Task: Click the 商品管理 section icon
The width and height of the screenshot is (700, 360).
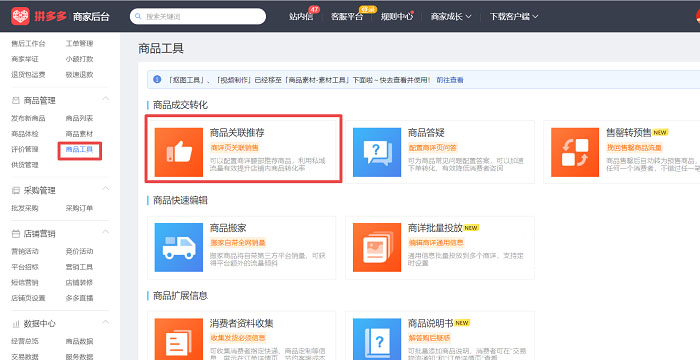Action: [x=15, y=101]
